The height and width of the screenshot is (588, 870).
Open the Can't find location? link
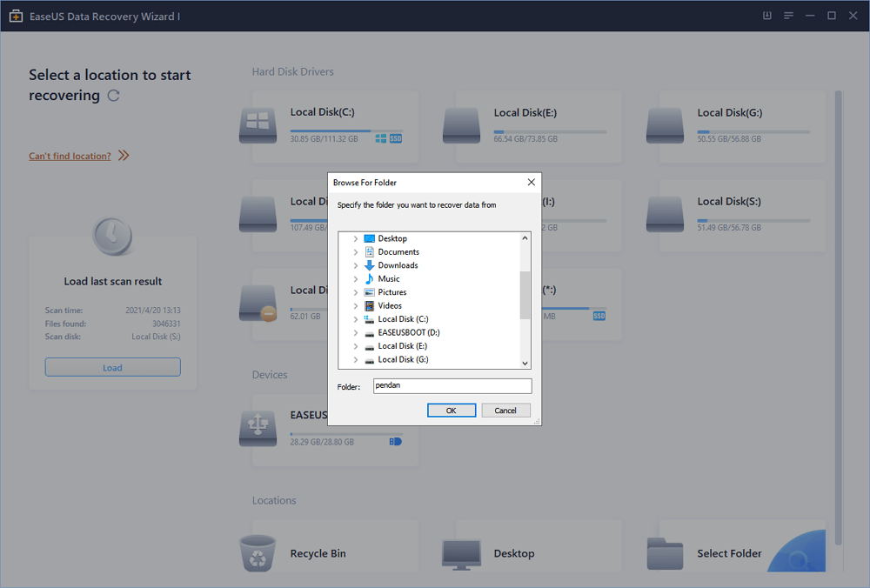70,156
